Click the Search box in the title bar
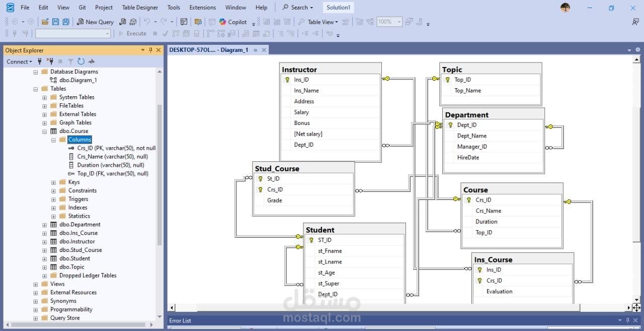Viewport: 644px width, 331px height. coord(297,8)
